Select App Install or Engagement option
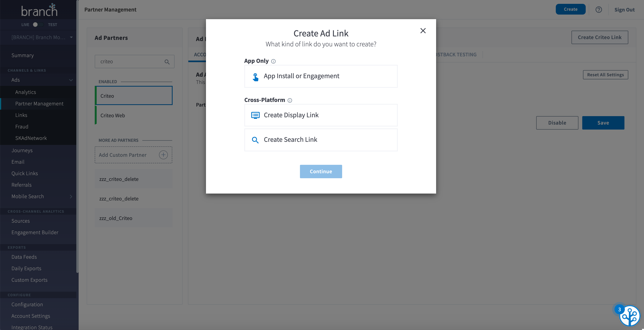 click(x=321, y=76)
